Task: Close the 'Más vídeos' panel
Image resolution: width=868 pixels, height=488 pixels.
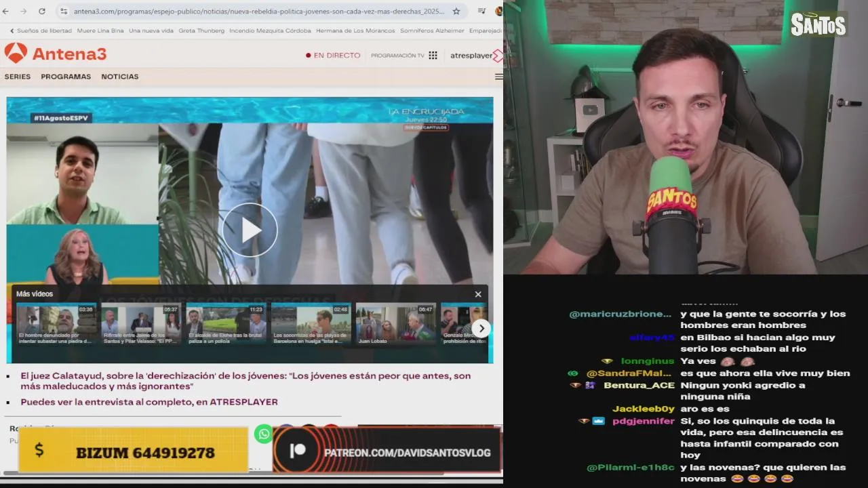Action: 478,294
